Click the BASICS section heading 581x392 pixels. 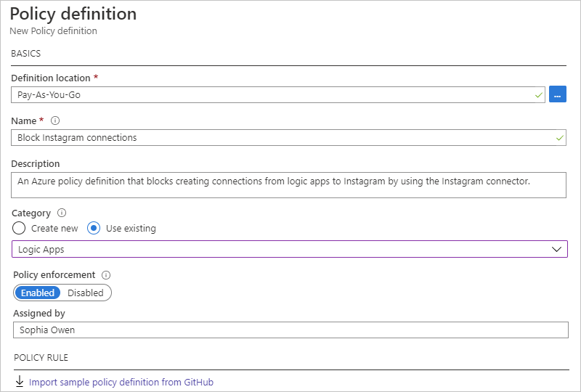click(x=26, y=54)
